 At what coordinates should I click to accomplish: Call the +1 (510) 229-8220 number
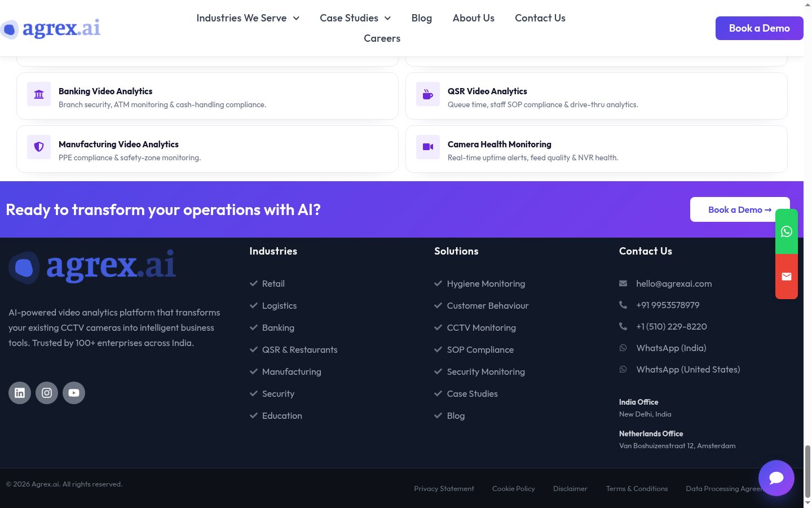[x=672, y=327]
